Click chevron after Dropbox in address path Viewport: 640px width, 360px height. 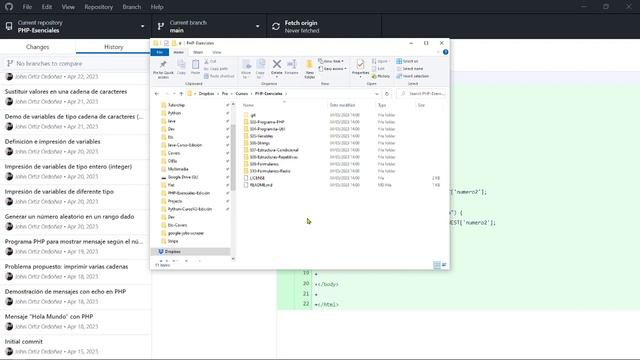point(218,93)
